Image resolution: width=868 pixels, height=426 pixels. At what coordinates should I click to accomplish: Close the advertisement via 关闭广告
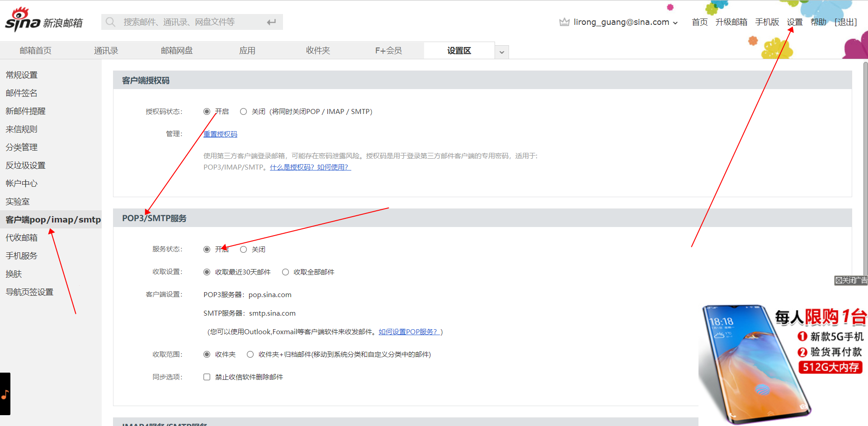pos(851,280)
